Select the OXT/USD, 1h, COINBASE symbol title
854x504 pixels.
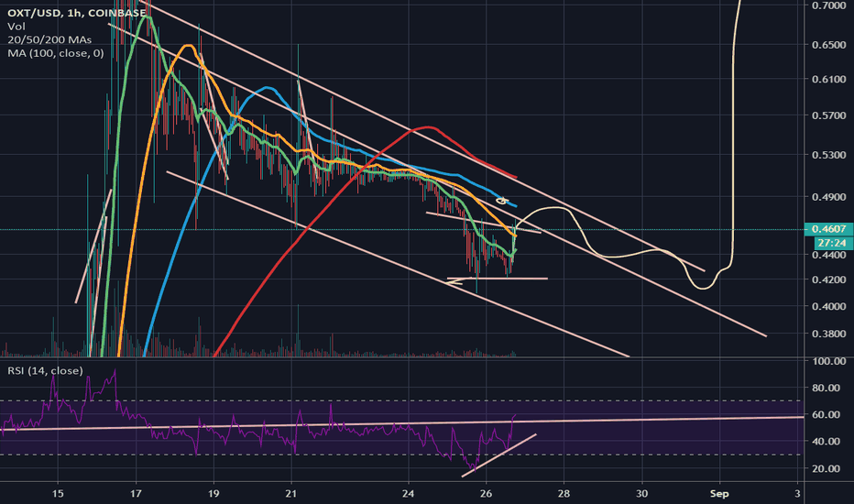(77, 13)
